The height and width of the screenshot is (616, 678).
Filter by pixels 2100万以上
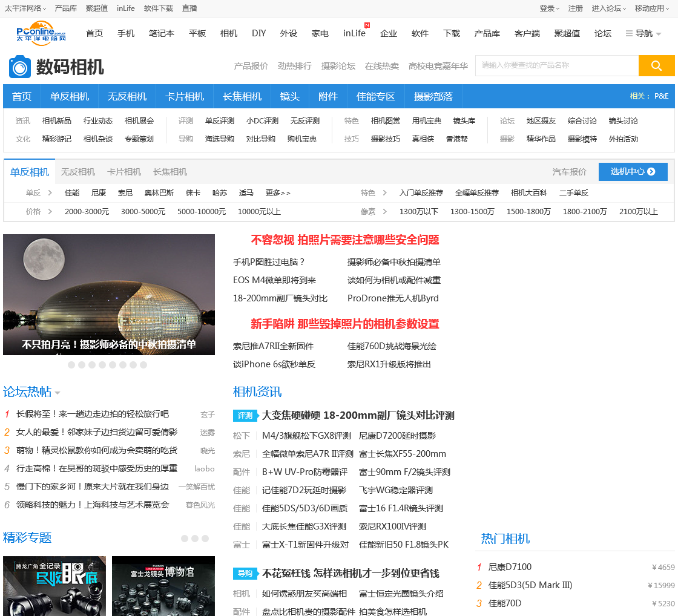click(x=639, y=211)
